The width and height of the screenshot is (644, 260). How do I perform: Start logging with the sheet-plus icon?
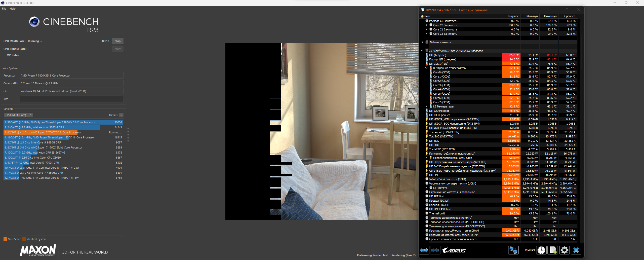(553, 250)
